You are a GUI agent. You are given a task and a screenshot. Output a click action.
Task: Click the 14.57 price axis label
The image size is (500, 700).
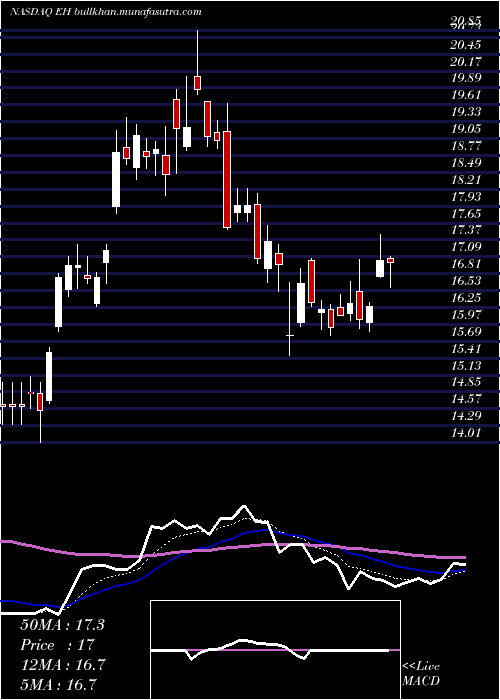click(x=466, y=400)
